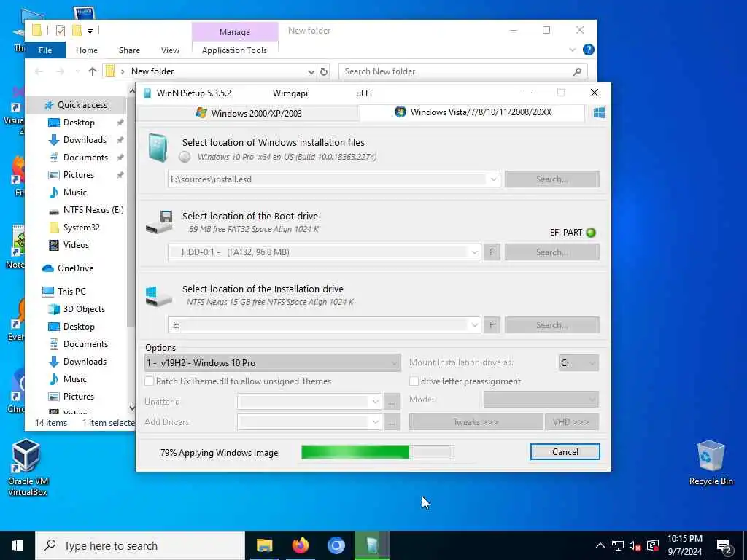The height and width of the screenshot is (560, 747).
Task: Toggle Patch UxTheme.dll checkbox
Action: click(x=149, y=381)
